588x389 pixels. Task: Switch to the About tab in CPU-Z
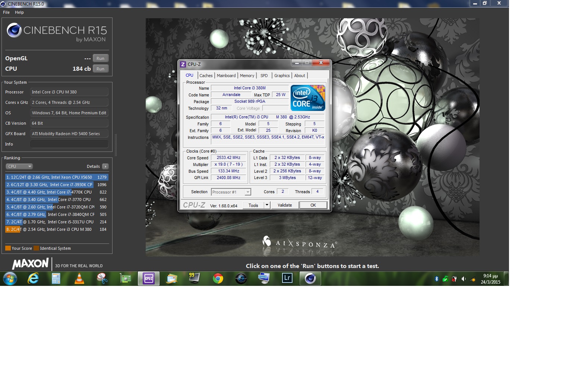[x=300, y=76]
